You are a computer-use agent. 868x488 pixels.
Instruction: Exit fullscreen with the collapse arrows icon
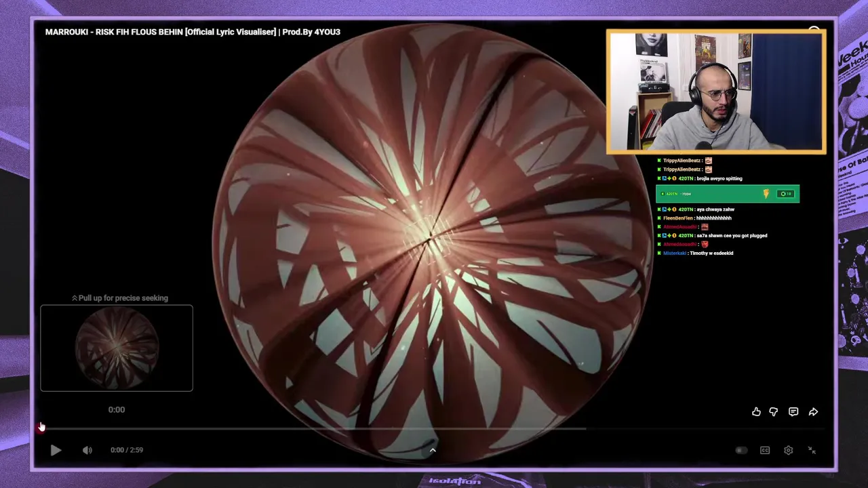pyautogui.click(x=812, y=450)
